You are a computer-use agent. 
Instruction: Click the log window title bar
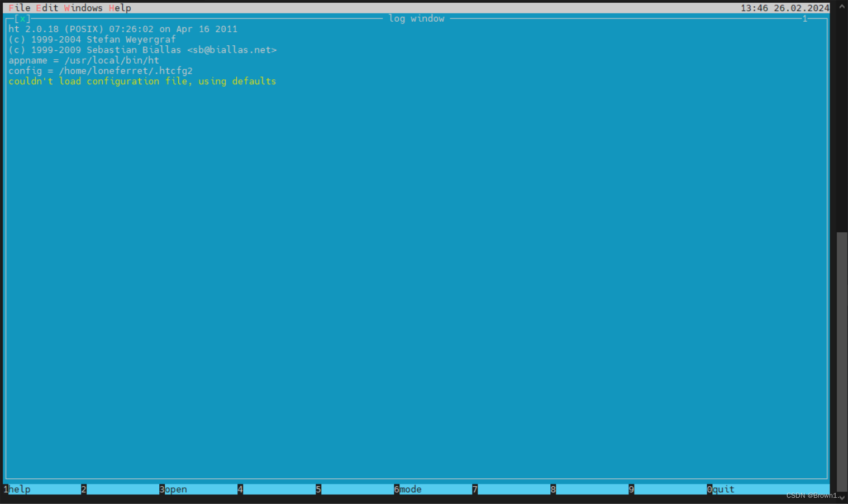pyautogui.click(x=416, y=18)
